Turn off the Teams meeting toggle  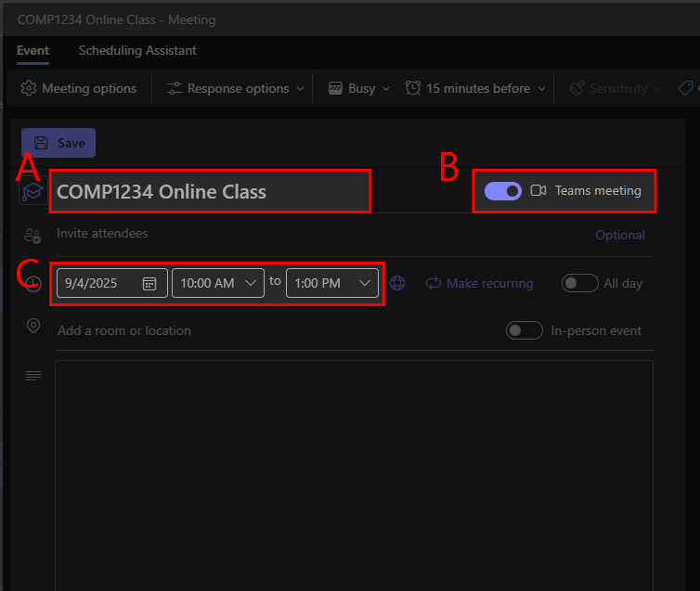coord(503,190)
